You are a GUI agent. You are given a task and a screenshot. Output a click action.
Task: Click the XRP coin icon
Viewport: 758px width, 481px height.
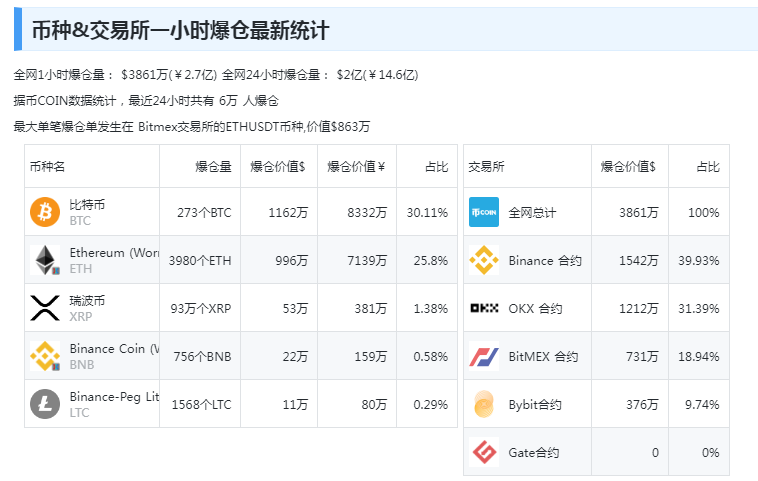45,308
